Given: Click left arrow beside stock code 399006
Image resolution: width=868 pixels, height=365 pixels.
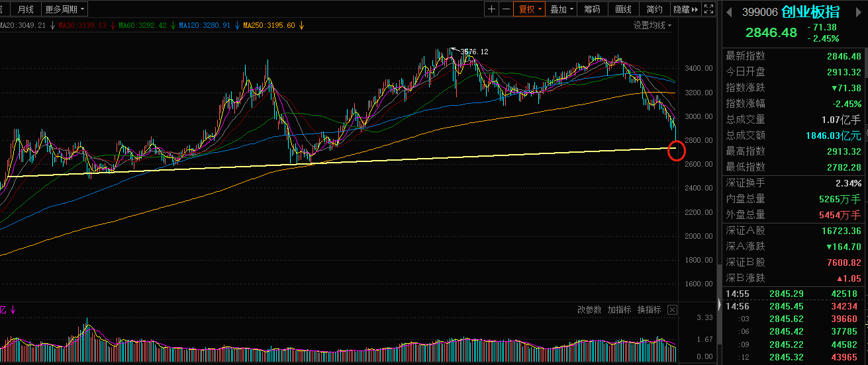Looking at the screenshot, I should tap(730, 12).
